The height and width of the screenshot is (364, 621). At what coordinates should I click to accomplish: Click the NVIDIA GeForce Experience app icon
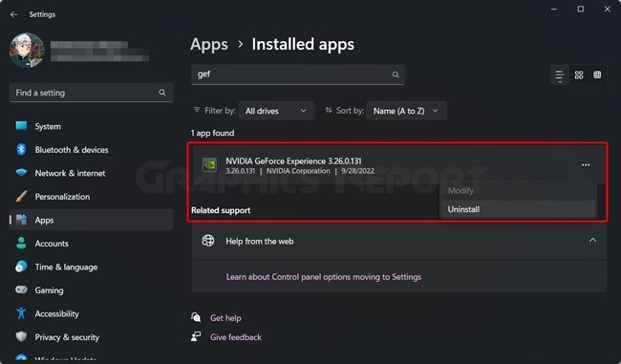coord(209,164)
